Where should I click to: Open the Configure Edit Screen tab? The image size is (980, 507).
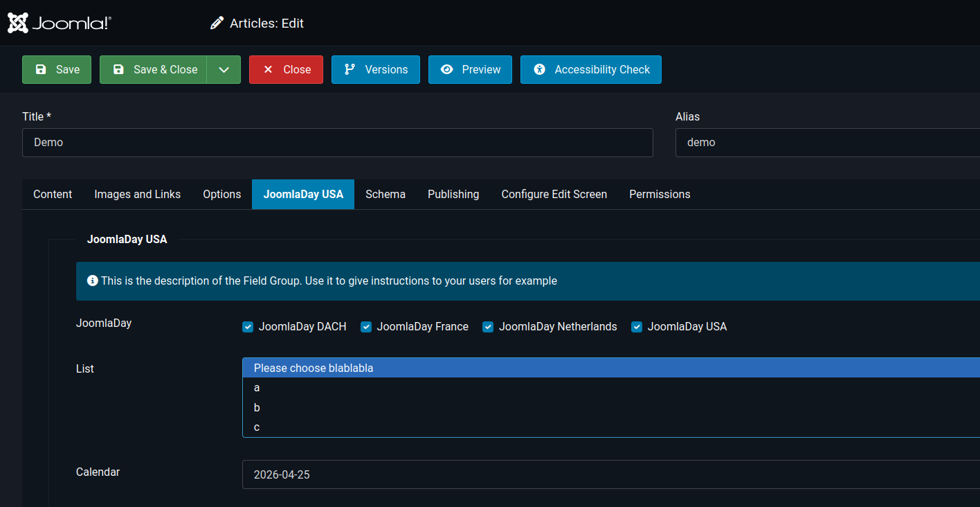554,195
